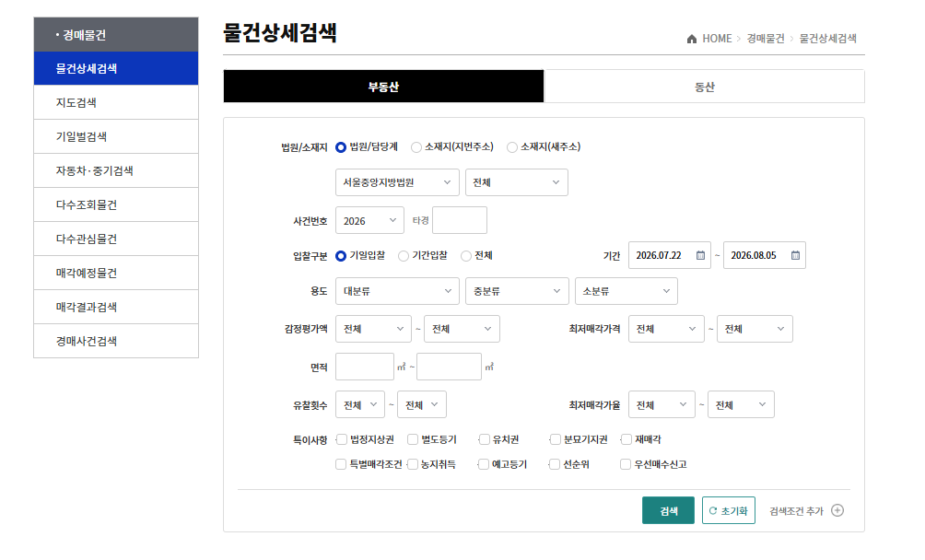Open the 유찰횟수 maximum dropdown
The image size is (925, 560).
point(422,405)
